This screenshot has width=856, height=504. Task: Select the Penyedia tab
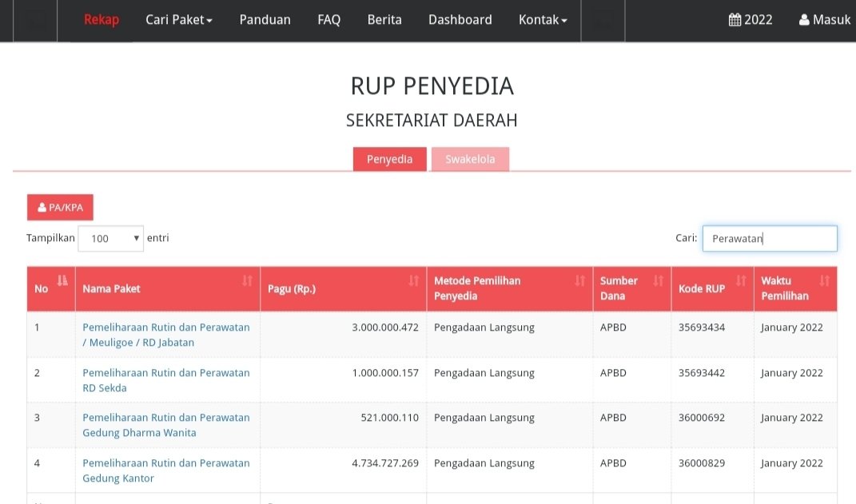390,159
